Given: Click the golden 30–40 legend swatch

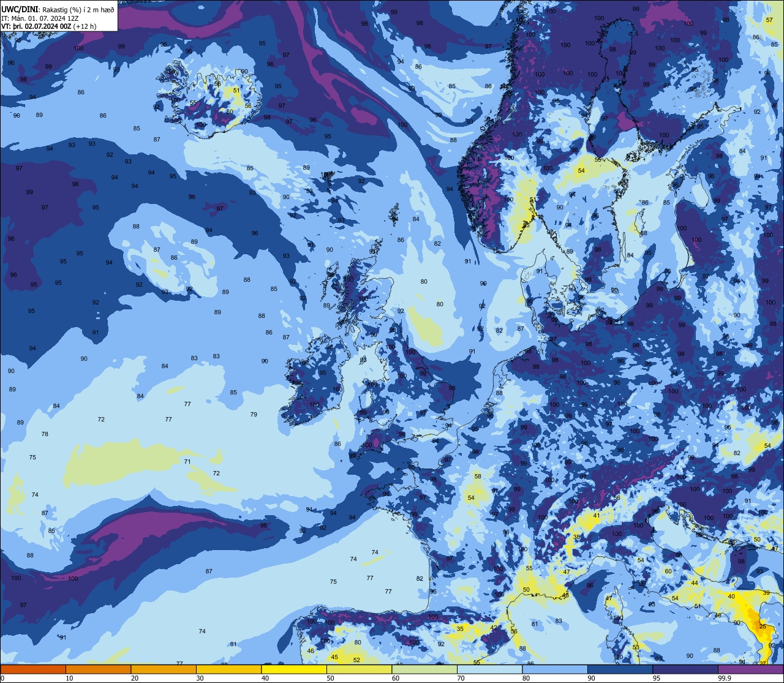Looking at the screenshot, I should tap(228, 669).
